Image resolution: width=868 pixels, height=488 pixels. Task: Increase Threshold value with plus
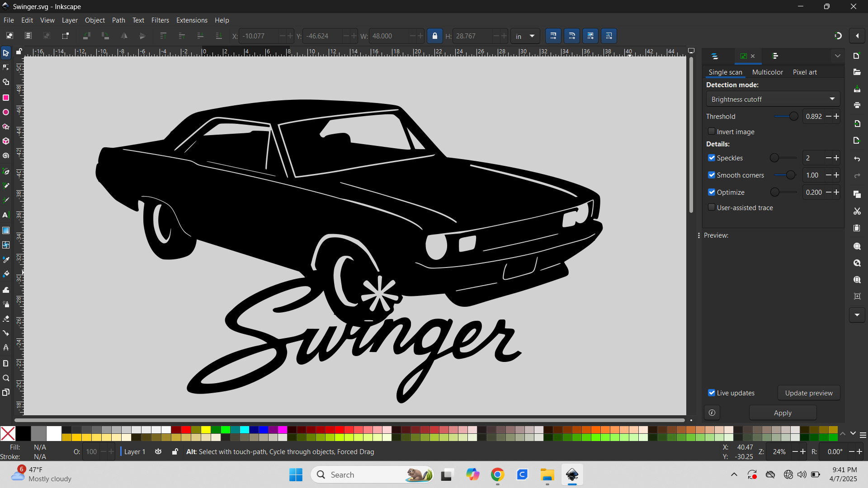[836, 116]
